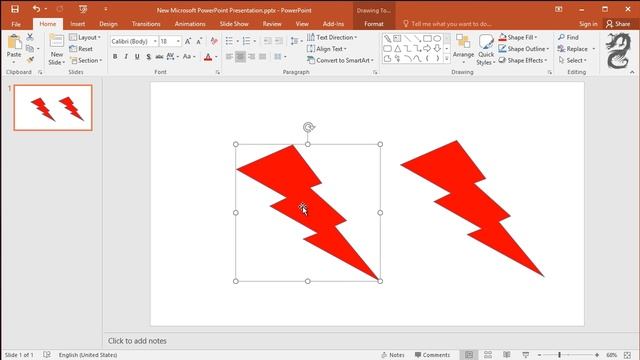This screenshot has height=360, width=640.
Task: Decrease font size with the small A icon
Action: pos(199,41)
